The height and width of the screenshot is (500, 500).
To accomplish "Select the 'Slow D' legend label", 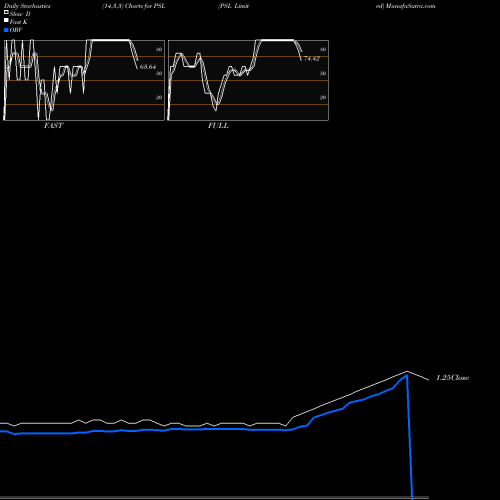I will coord(20,14).
